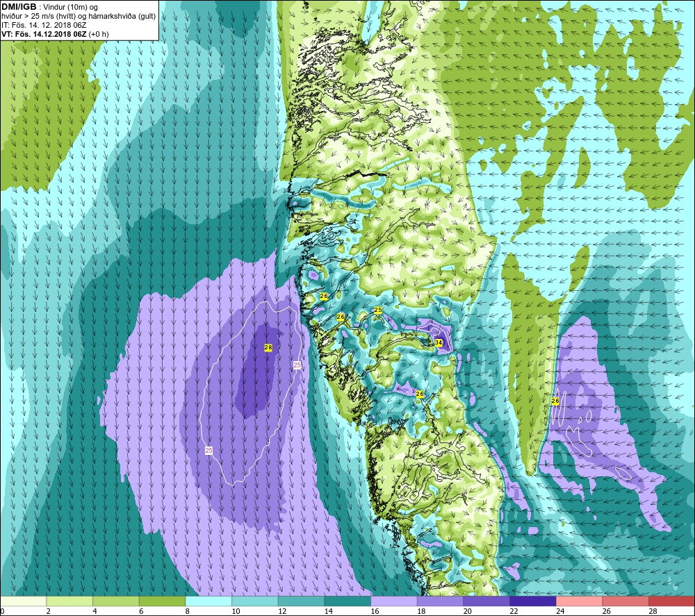Click the '(+0 h)' forecast offset text
695x616 pixels.
tap(99, 34)
